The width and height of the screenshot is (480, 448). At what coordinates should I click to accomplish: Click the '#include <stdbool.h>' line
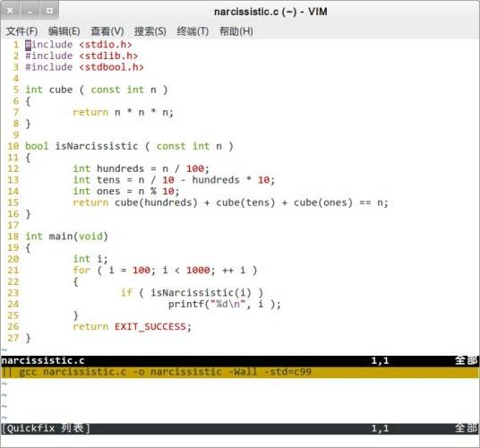coord(84,67)
